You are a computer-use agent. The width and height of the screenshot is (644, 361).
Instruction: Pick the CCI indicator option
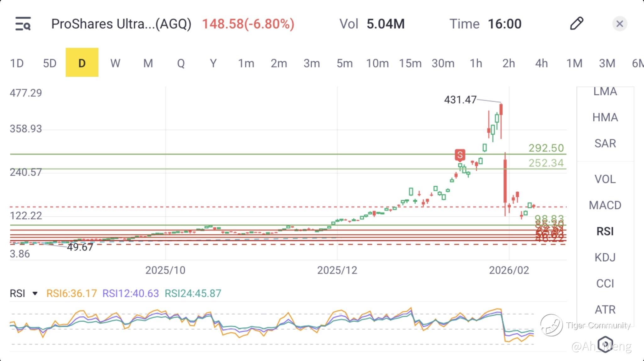[605, 284]
